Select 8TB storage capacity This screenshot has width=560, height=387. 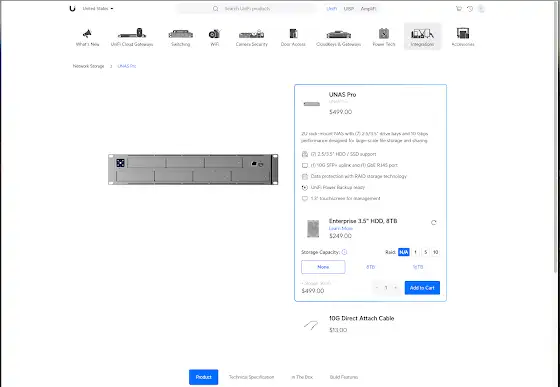tap(371, 267)
